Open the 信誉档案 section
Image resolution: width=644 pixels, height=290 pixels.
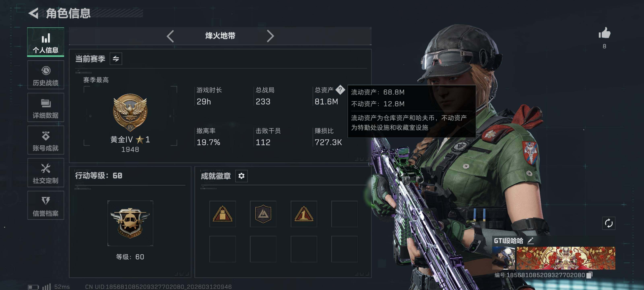tap(46, 205)
